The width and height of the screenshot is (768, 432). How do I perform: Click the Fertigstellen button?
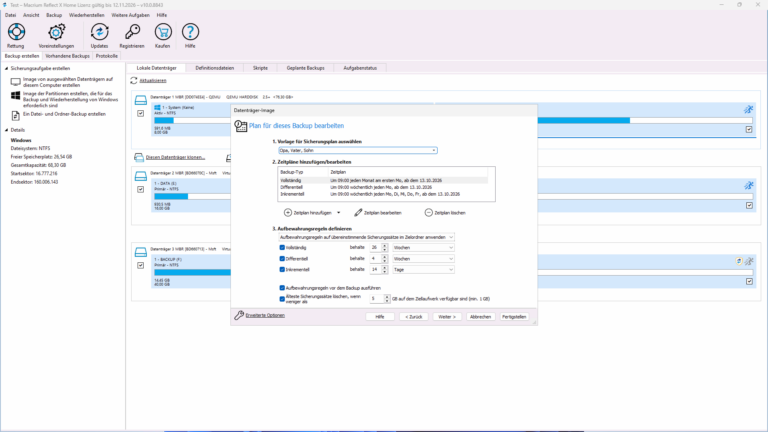[514, 317]
